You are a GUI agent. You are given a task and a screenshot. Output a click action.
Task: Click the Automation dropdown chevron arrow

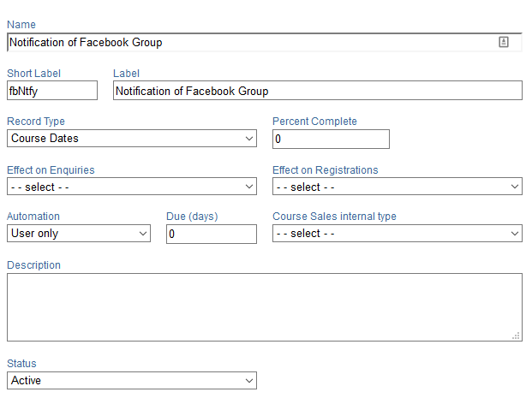tap(143, 234)
